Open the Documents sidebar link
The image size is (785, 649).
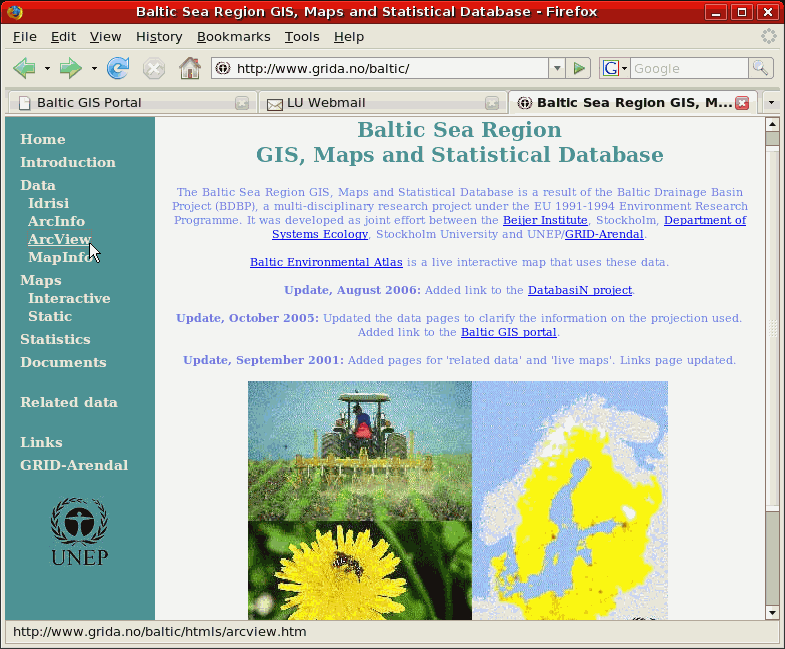pos(63,363)
